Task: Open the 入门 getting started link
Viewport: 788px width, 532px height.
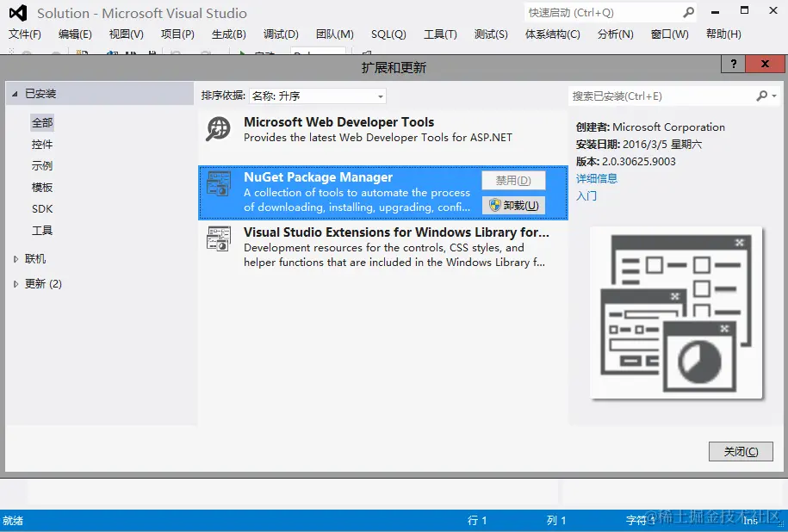Action: click(x=586, y=195)
